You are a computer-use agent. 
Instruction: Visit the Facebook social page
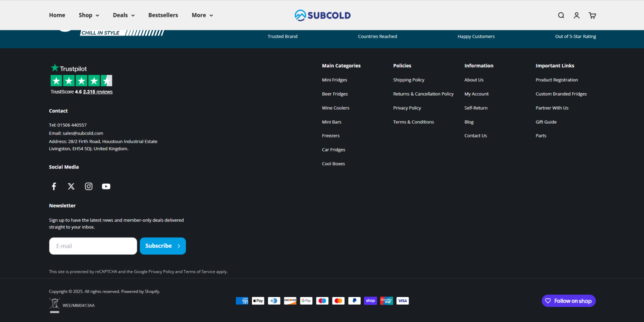click(x=54, y=186)
